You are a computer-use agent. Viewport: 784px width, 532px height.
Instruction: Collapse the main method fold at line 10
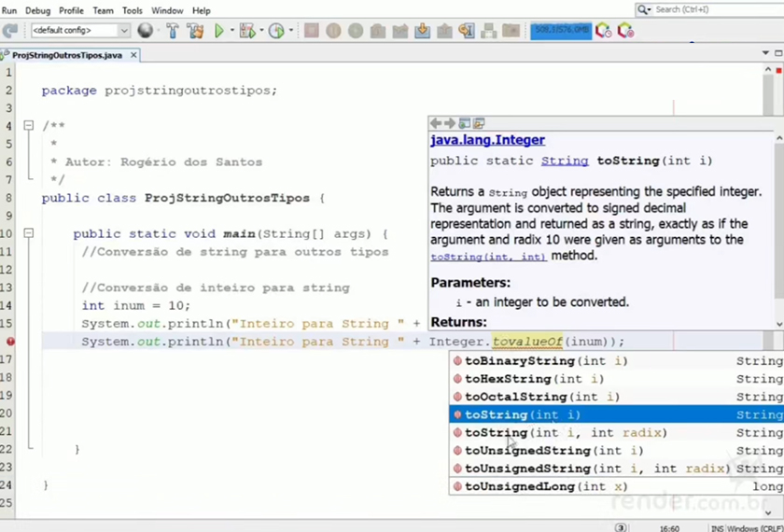click(x=29, y=233)
